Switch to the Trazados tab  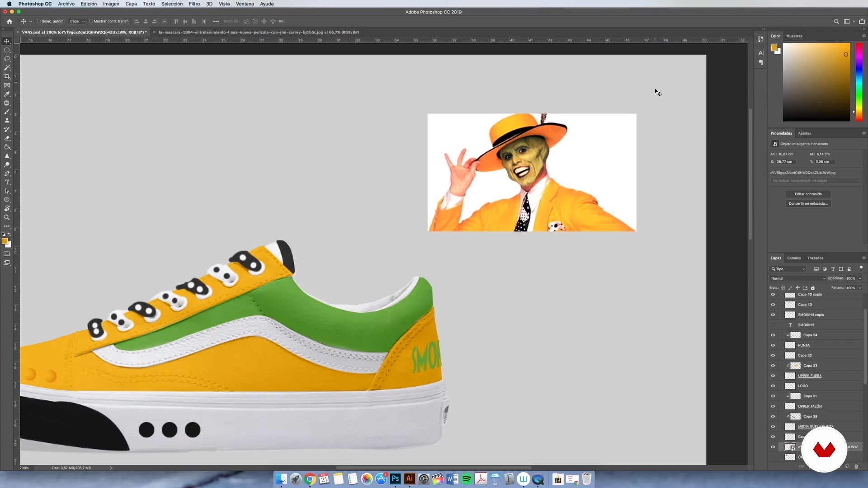click(x=815, y=258)
